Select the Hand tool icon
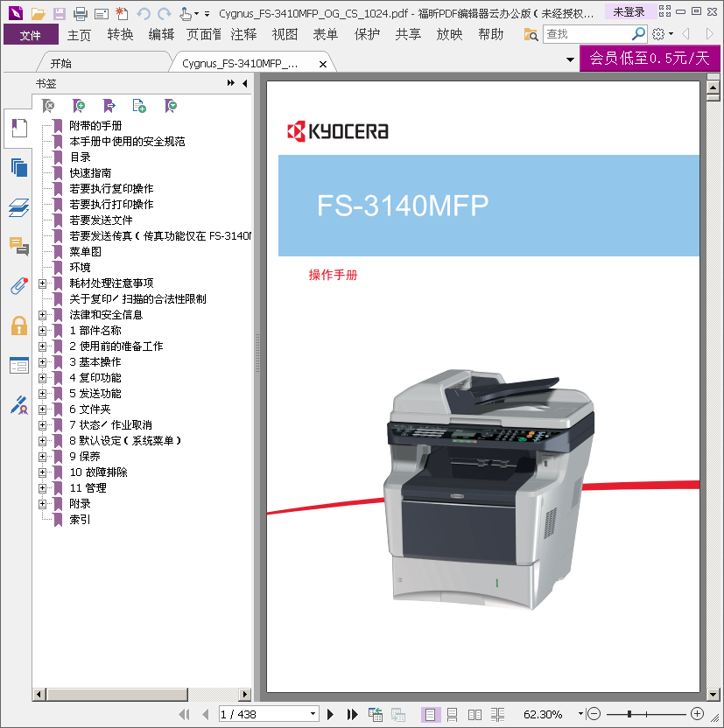This screenshot has height=728, width=724. pos(186,13)
